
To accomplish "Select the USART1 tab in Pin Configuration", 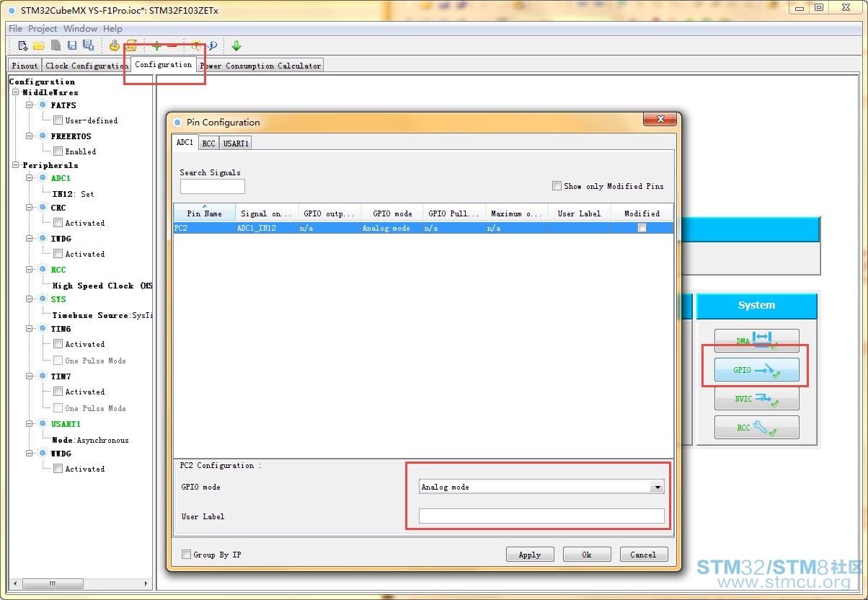I will coord(236,144).
